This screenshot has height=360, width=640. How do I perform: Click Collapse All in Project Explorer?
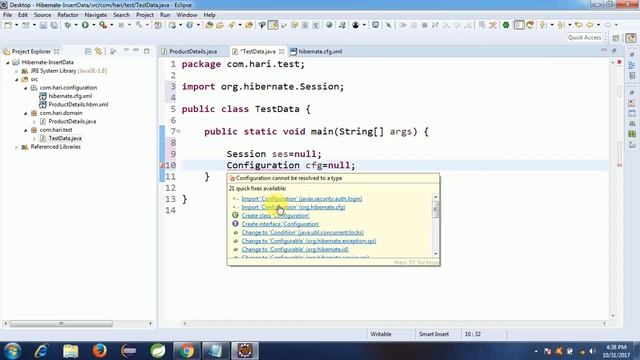[87, 51]
